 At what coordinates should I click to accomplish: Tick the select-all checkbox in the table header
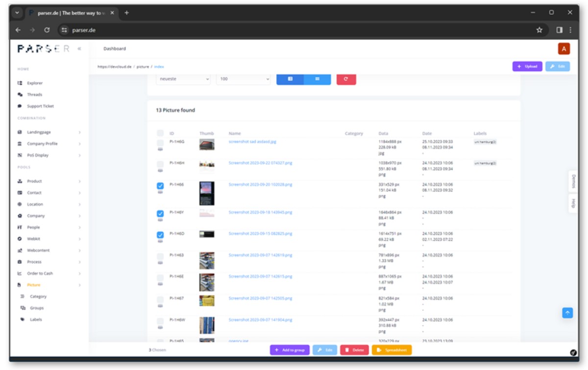coord(160,133)
